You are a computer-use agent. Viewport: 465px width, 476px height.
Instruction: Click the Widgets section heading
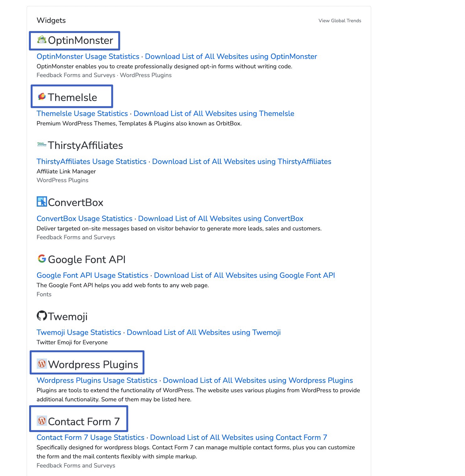click(x=51, y=20)
